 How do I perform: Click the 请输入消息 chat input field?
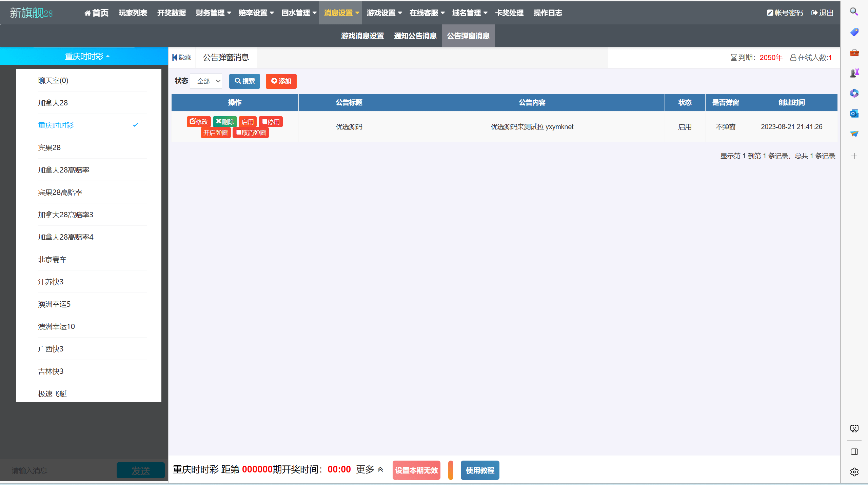coord(58,470)
